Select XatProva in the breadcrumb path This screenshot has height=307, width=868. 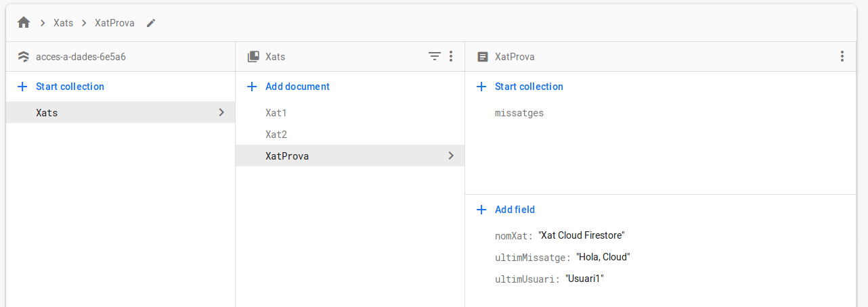[114, 23]
